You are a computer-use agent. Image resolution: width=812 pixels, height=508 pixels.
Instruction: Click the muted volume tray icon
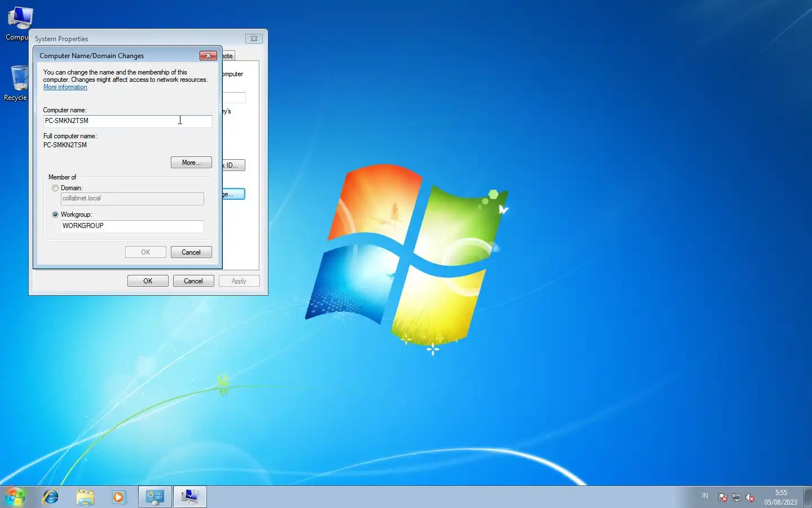tap(750, 497)
